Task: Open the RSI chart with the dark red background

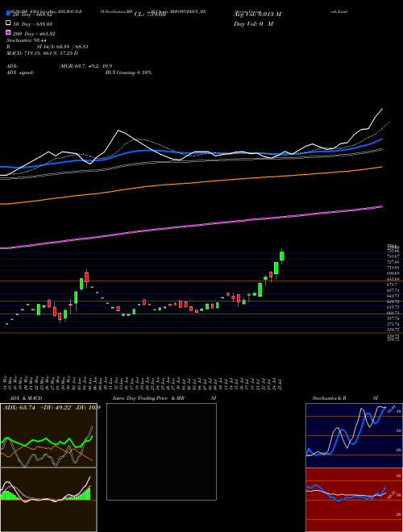Action: (354, 500)
